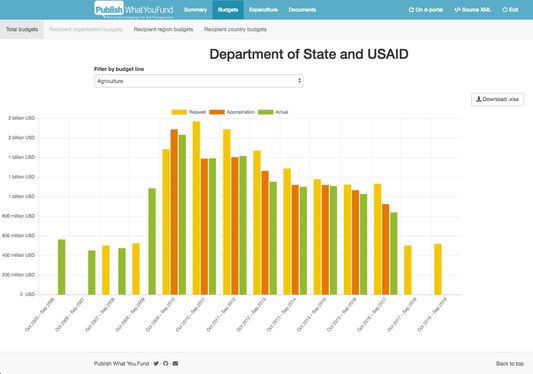Click the Request legend label
Viewport: 533px width, 374px height.
click(x=197, y=112)
